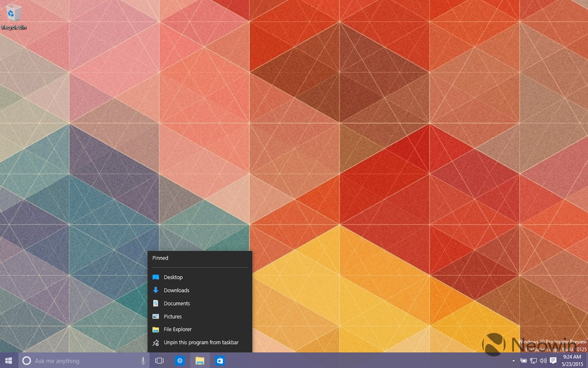Unpin this program from taskbar

click(x=201, y=342)
